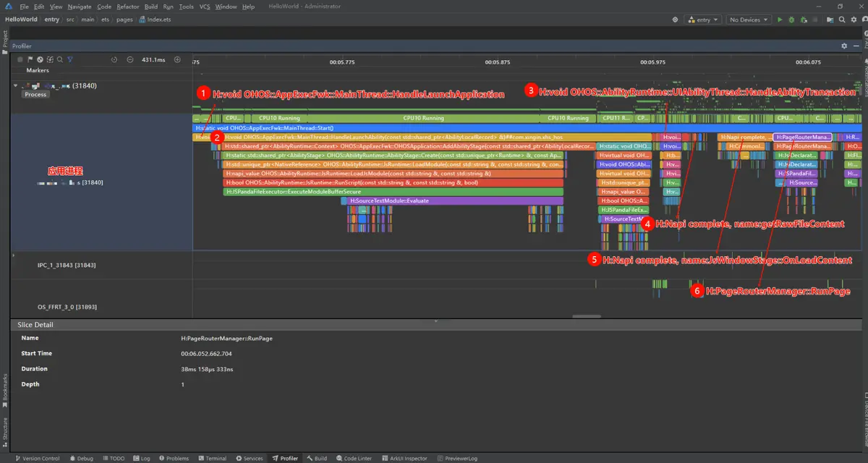Click the green Run button
868x463 pixels.
click(x=780, y=20)
